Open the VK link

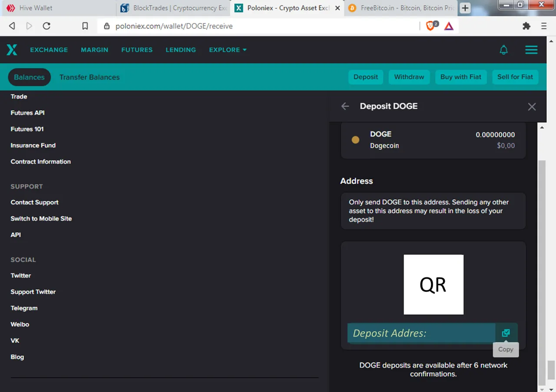[15, 341]
